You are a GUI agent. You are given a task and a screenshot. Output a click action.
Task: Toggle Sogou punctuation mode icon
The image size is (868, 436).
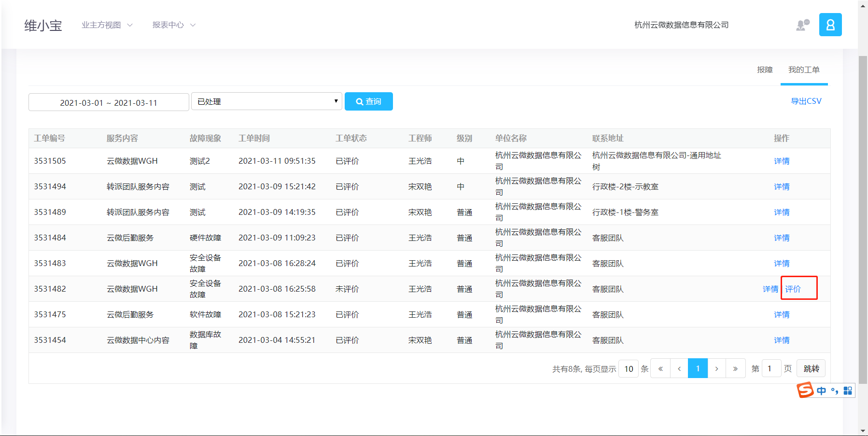click(835, 391)
